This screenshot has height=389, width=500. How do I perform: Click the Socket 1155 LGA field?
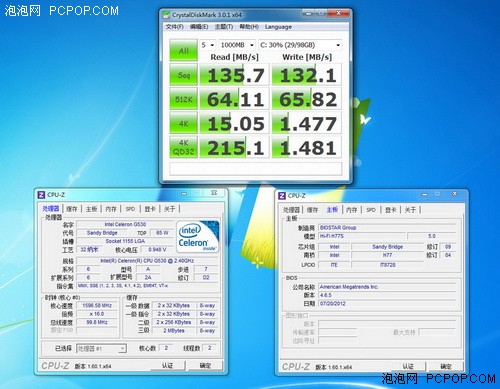pos(125,241)
